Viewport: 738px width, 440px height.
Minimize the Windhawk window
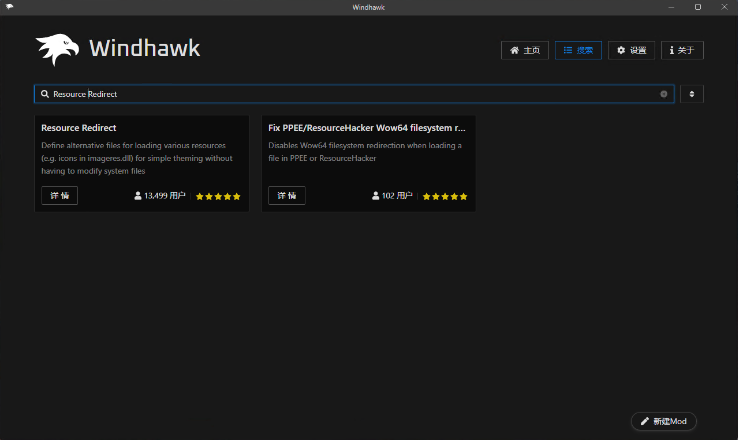(x=671, y=7)
